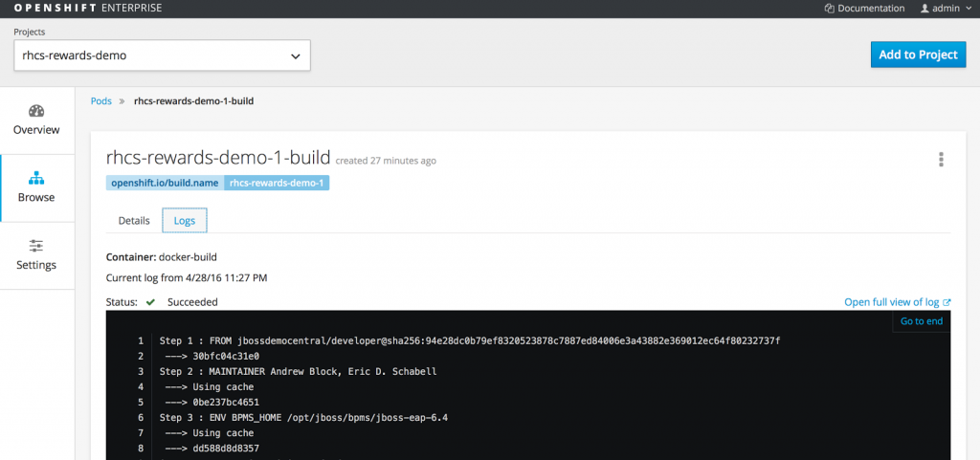Click '---> Using cache' on log line 4
The image size is (980, 460).
pyautogui.click(x=210, y=387)
